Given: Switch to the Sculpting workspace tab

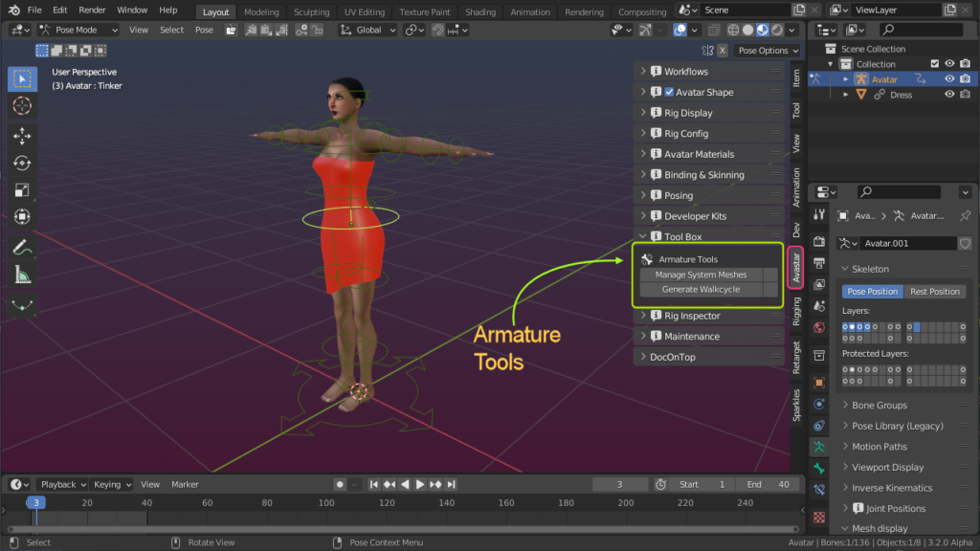Looking at the screenshot, I should coord(311,12).
